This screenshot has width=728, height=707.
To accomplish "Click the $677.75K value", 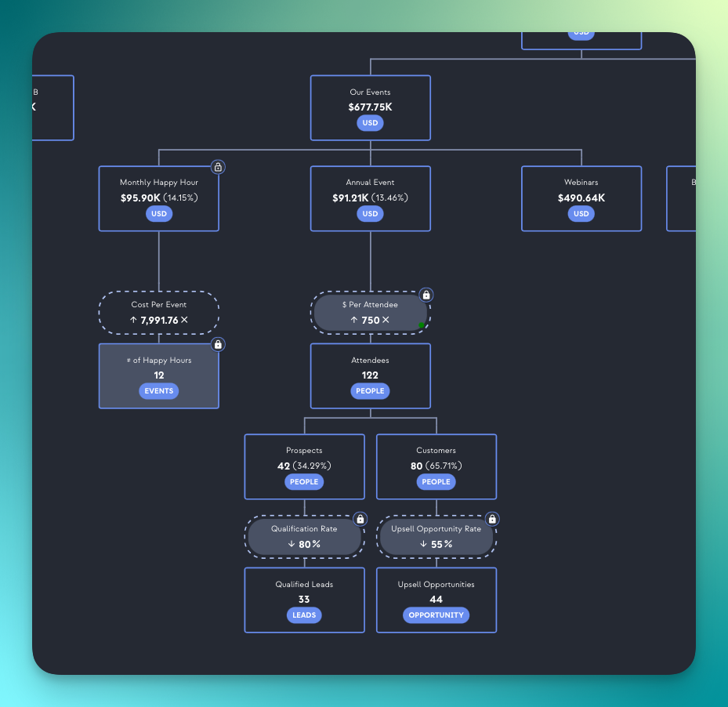I will coord(370,107).
